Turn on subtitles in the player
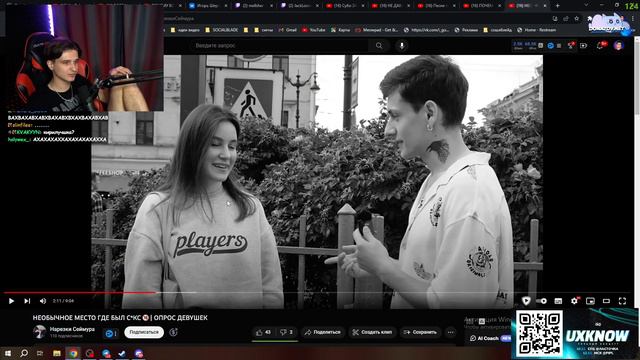640x360 pixels. click(558, 301)
